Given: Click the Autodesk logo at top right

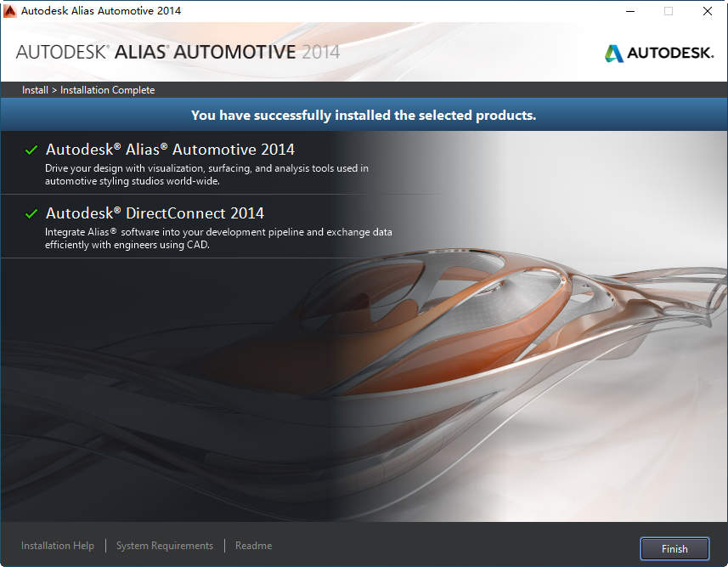Looking at the screenshot, I should 659,53.
